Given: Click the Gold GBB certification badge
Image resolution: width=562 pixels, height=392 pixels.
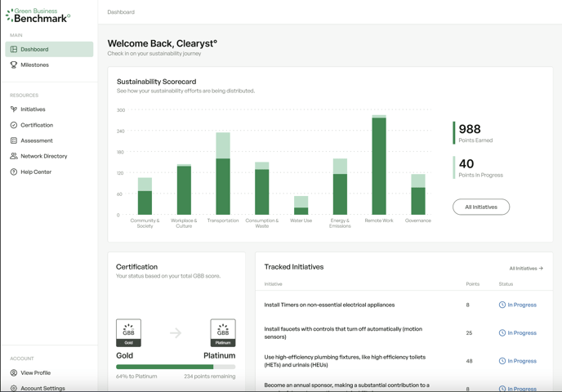Looking at the screenshot, I should pyautogui.click(x=128, y=332).
